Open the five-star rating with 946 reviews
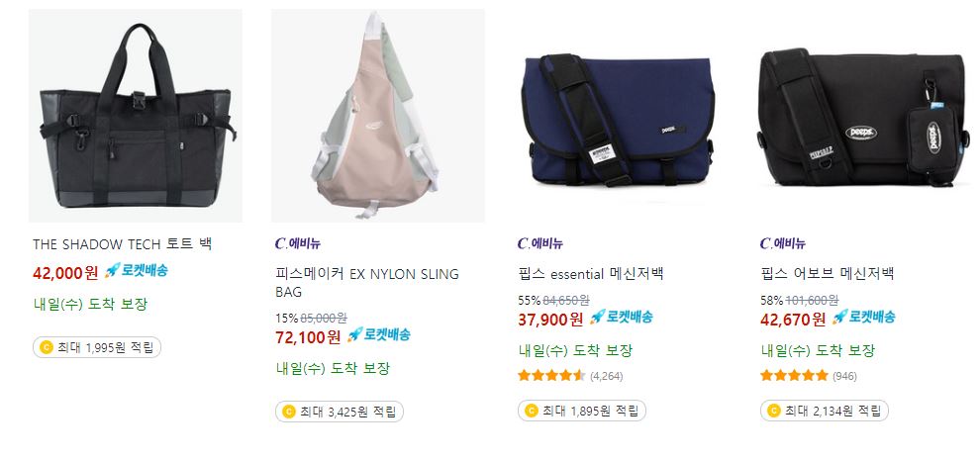 [809, 376]
